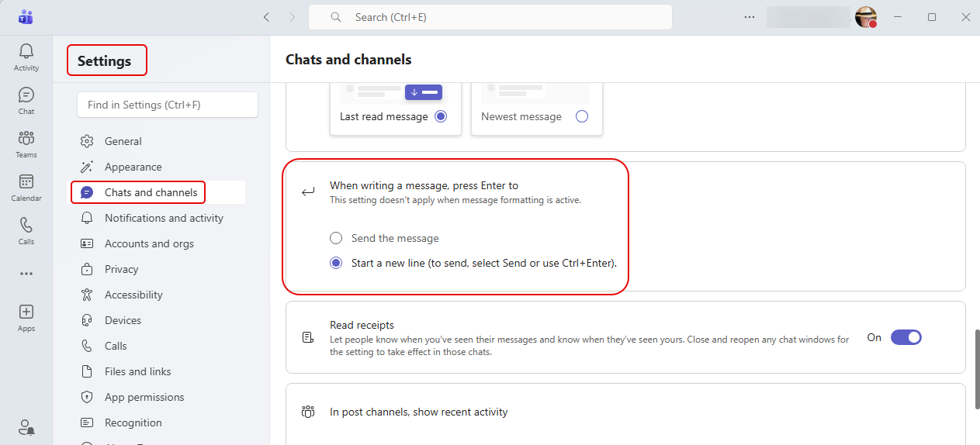Expand more apps ellipsis in left rail
The height and width of the screenshot is (445, 980).
pos(26,273)
